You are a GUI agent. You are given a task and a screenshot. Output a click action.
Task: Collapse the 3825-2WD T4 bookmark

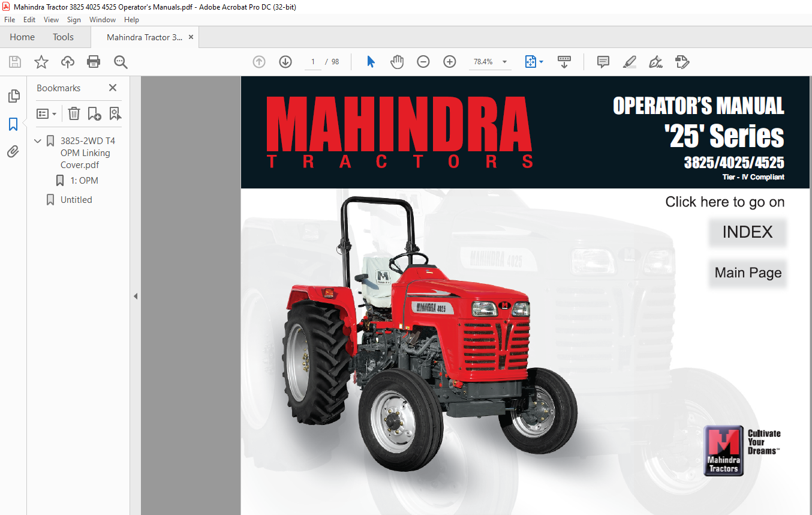point(38,141)
